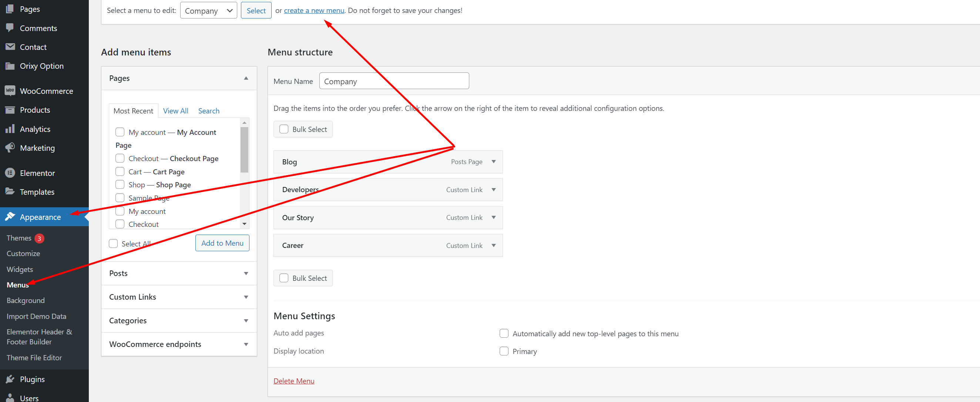Click the Appearance paintbrush icon
Viewport: 980px width, 402px height.
tap(10, 217)
